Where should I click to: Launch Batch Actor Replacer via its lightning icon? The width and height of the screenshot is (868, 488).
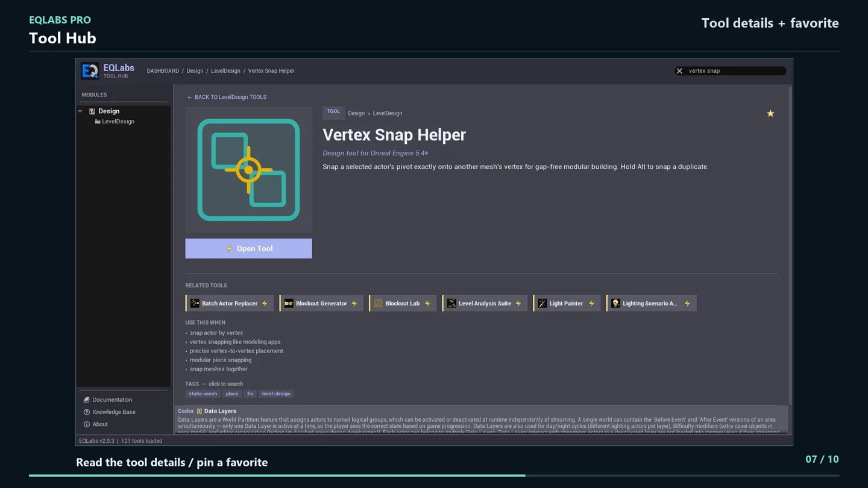[x=265, y=304]
